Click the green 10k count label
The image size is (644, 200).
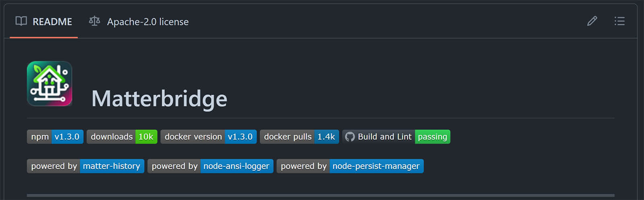pyautogui.click(x=146, y=137)
